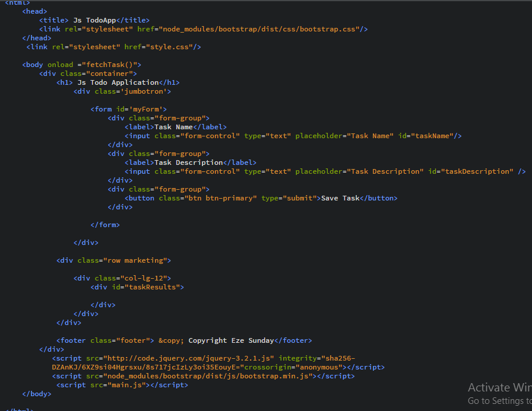Click the opening <head> tag

(34, 11)
